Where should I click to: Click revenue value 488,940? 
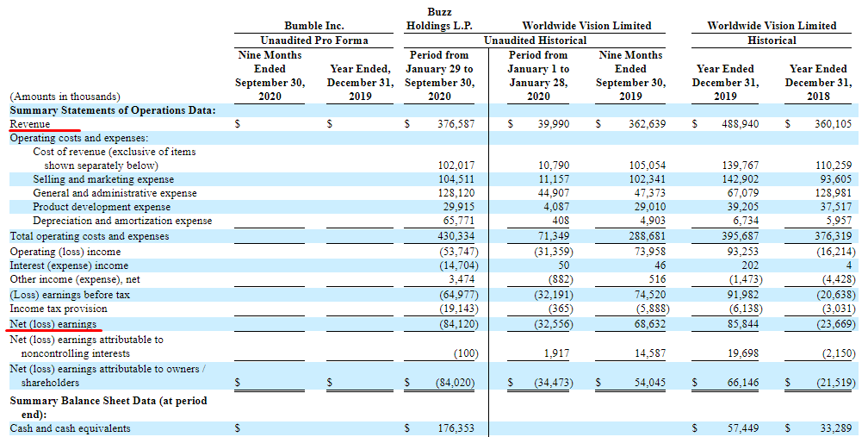tap(741, 124)
